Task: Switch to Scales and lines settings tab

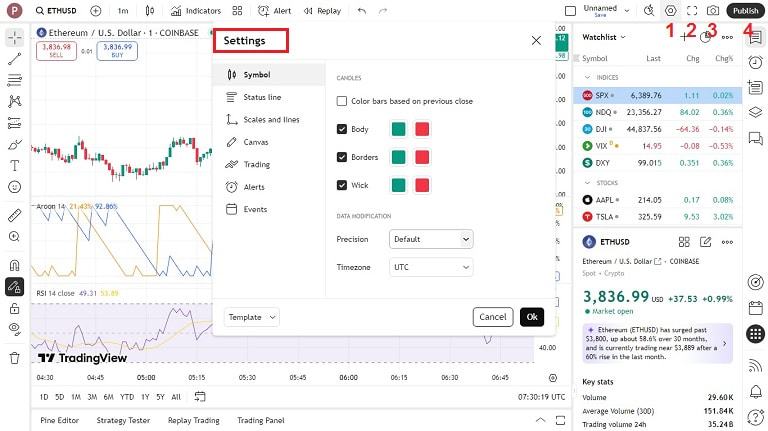Action: coord(270,119)
